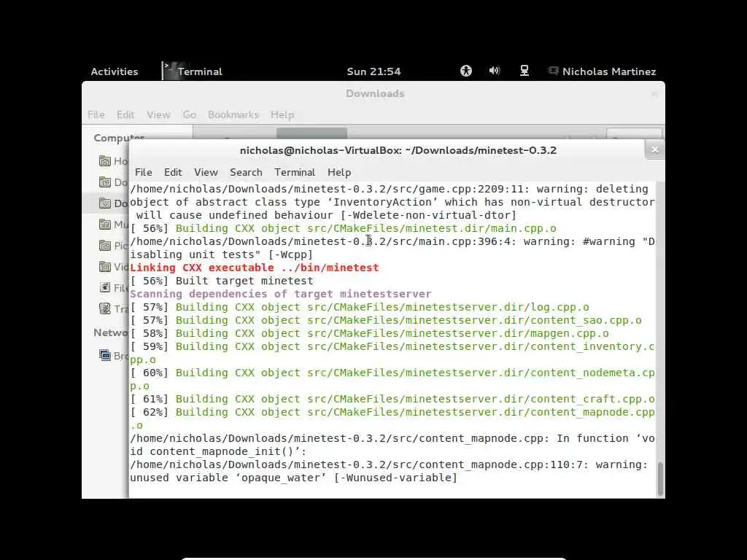Click the line building log.cpp.o
Image resolution: width=747 pixels, height=560 pixels.
tap(360, 307)
